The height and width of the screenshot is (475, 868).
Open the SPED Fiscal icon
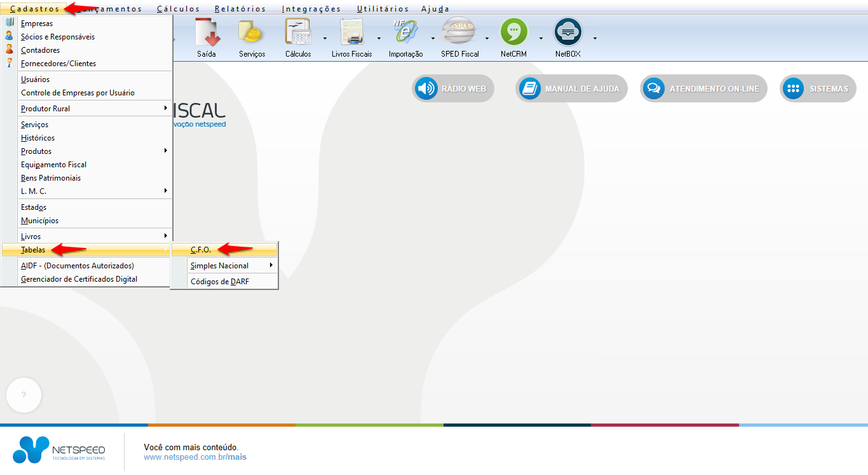coord(459,34)
